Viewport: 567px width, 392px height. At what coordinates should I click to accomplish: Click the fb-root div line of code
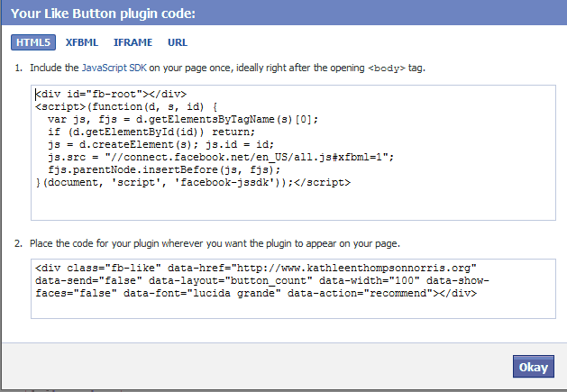111,94
